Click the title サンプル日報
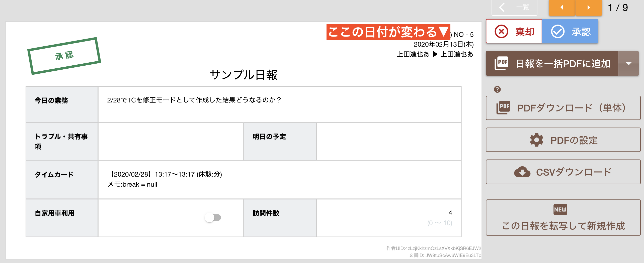 [244, 75]
